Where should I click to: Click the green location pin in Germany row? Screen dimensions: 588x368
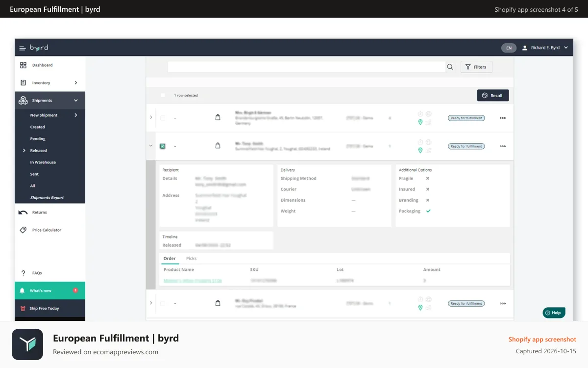pos(420,122)
